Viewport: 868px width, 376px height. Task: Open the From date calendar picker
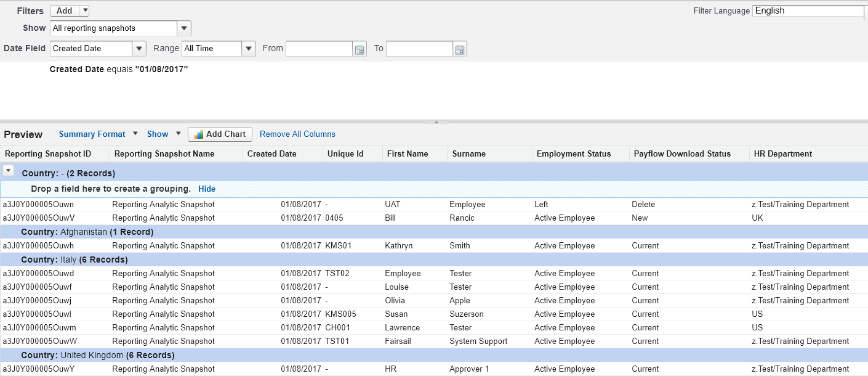point(360,49)
